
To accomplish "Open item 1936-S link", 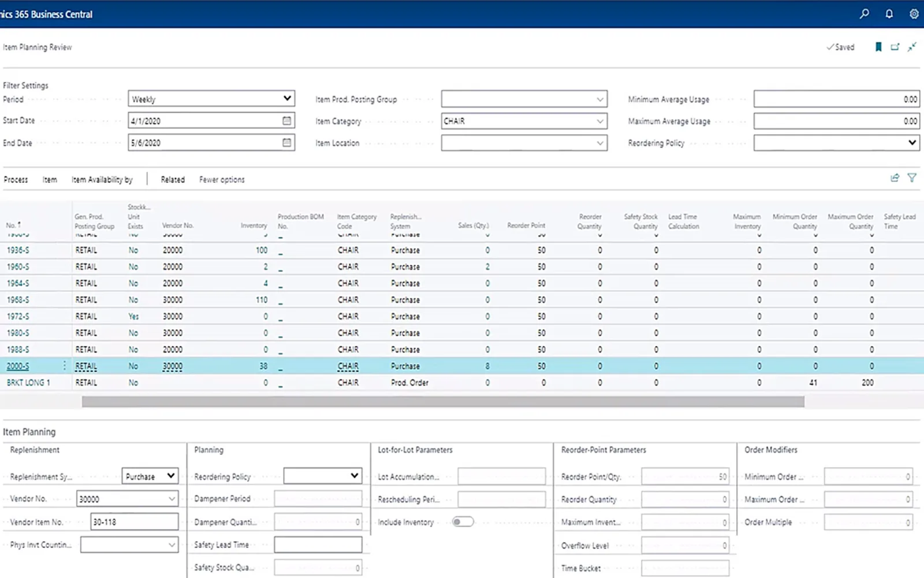I will point(18,250).
